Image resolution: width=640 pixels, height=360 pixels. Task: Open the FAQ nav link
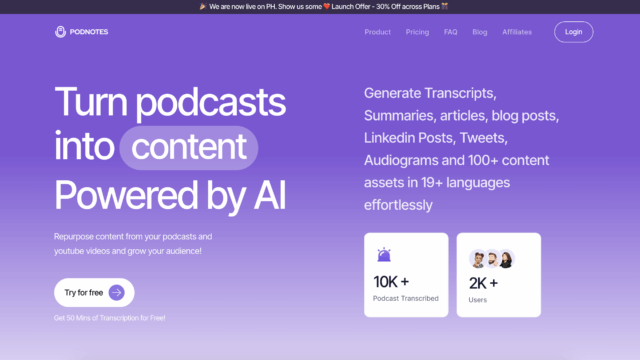(x=451, y=32)
